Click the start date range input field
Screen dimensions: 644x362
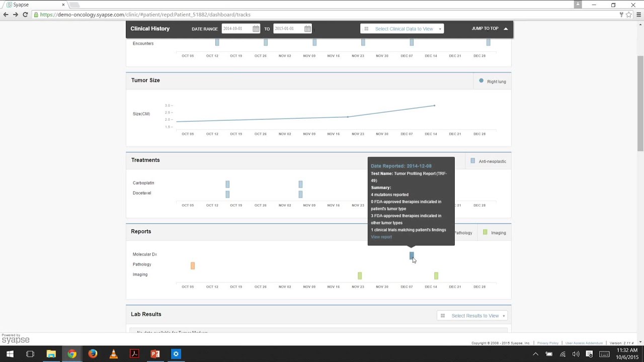pyautogui.click(x=237, y=29)
